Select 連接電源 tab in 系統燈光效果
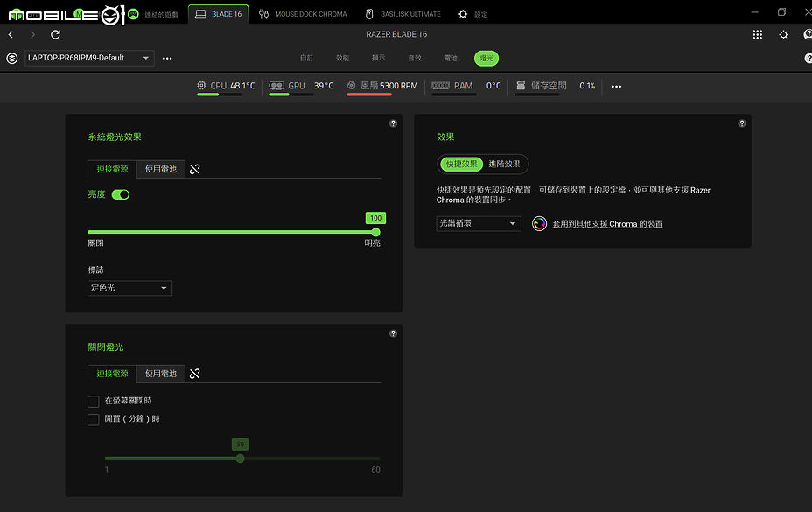The height and width of the screenshot is (512, 812). 112,169
